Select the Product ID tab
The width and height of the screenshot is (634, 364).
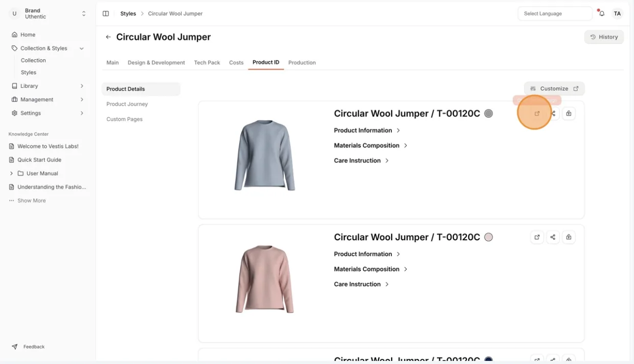click(266, 62)
